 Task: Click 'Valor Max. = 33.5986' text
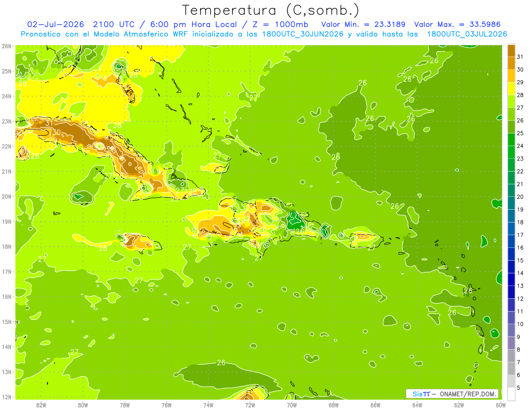458,24
